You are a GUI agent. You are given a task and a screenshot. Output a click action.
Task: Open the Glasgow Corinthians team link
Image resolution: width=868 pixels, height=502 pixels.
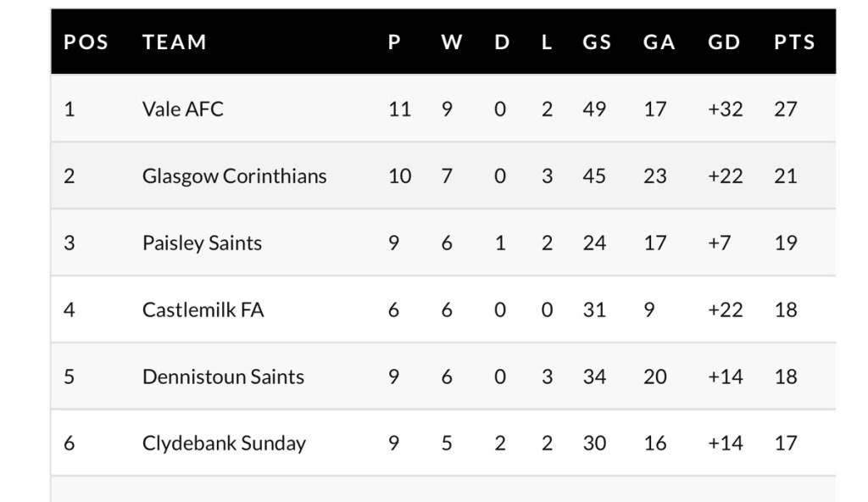[x=234, y=176]
